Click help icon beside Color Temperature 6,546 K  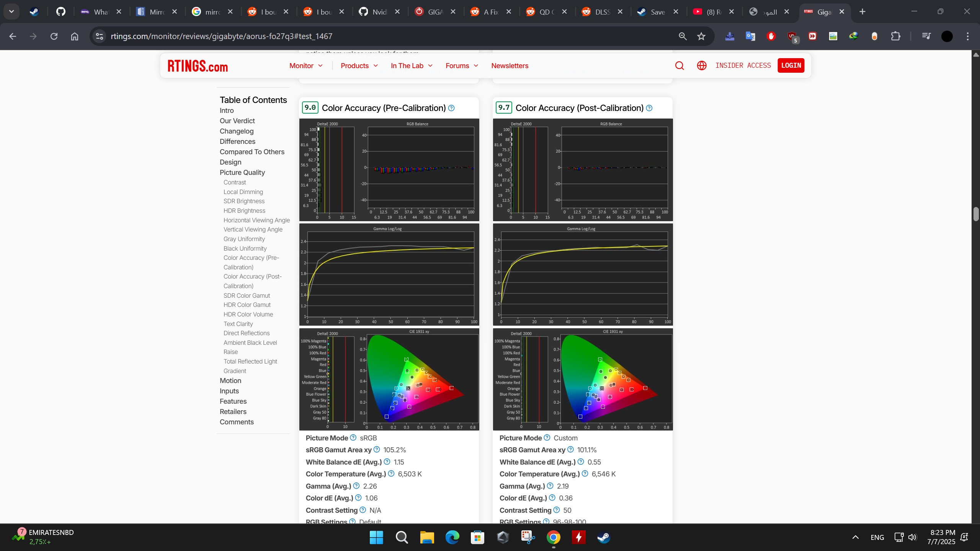585,474
